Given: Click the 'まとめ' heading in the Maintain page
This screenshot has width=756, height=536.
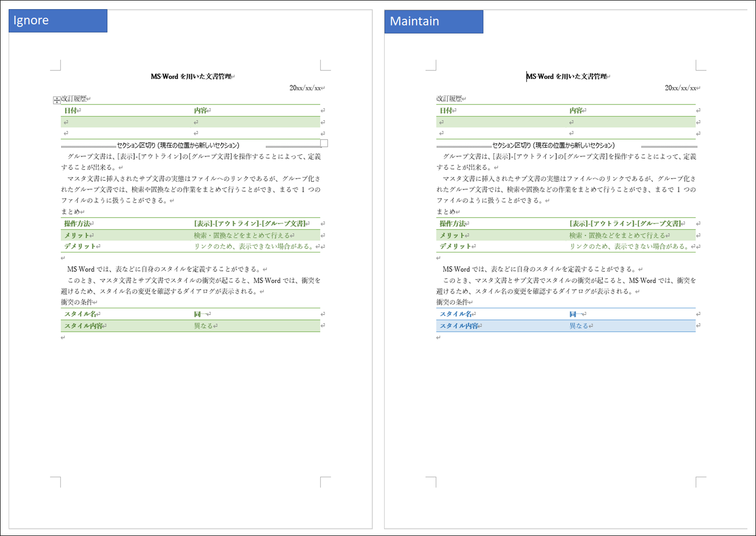Looking at the screenshot, I should pyautogui.click(x=446, y=212).
